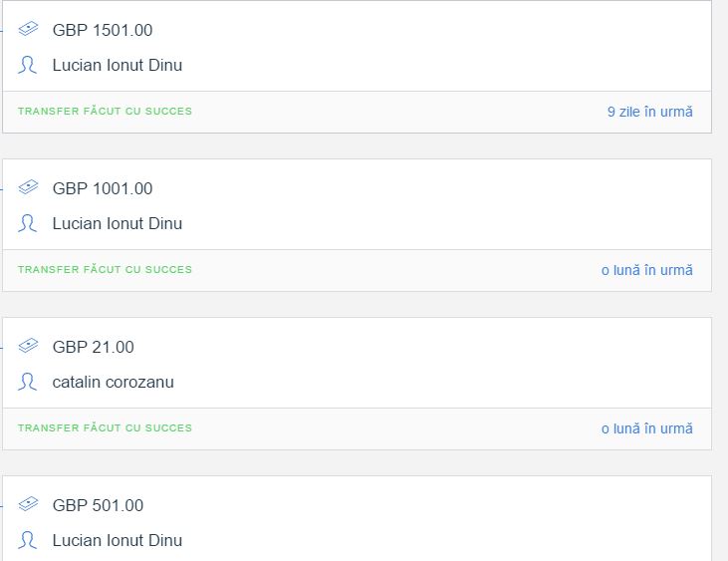This screenshot has height=561, width=728.
Task: Open the GBP 1501.00 transfer amount
Action: 103,30
